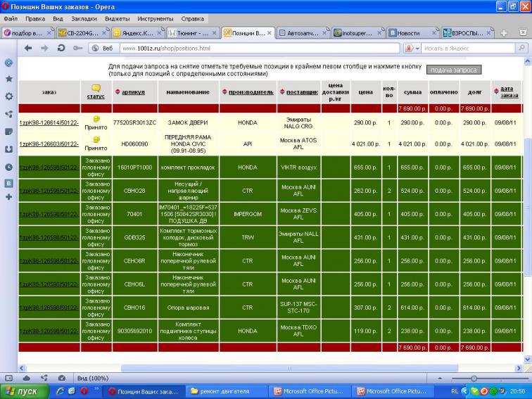
Task: Sort by дата заказа column arrows
Action: 496,91
